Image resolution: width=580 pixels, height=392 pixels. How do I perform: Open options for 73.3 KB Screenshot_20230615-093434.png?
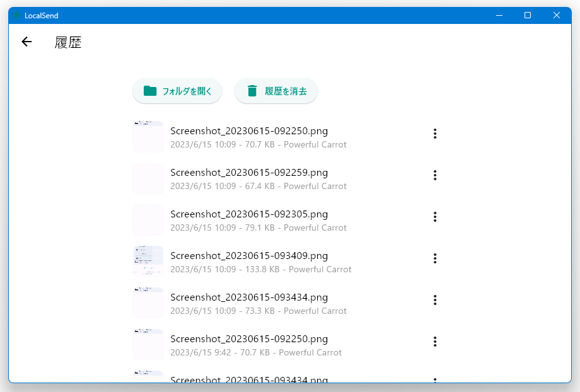[x=435, y=300]
